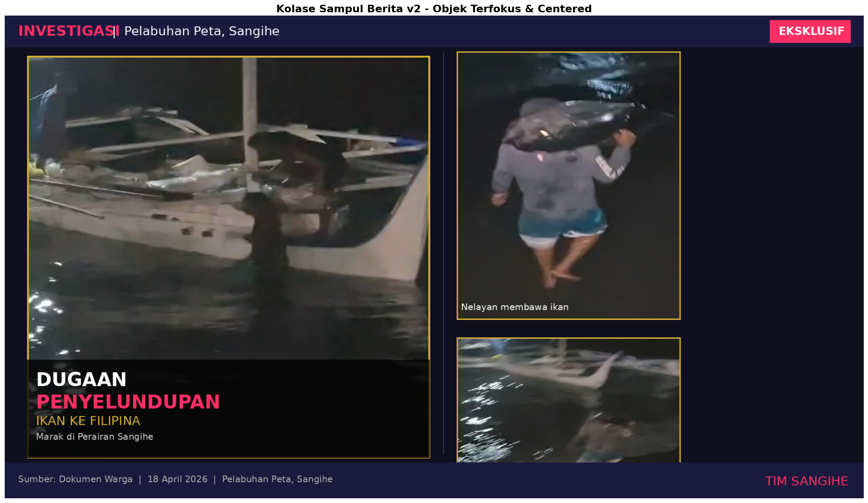Click the yellow IKAN KE FILIPINA subtitle
The image size is (868, 503).
pyautogui.click(x=88, y=421)
